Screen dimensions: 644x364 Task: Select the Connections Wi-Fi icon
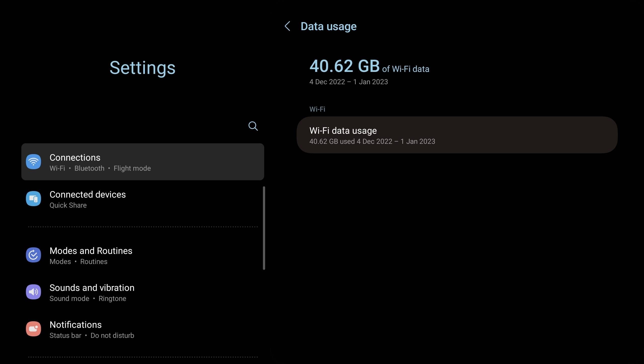(33, 162)
